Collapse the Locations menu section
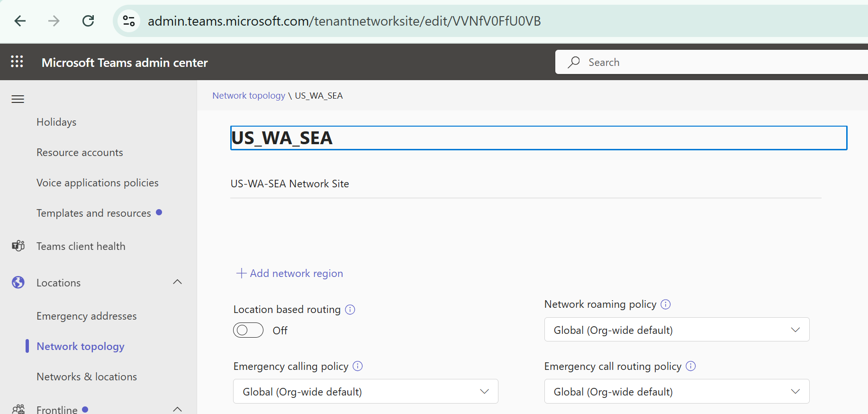 coord(177,282)
